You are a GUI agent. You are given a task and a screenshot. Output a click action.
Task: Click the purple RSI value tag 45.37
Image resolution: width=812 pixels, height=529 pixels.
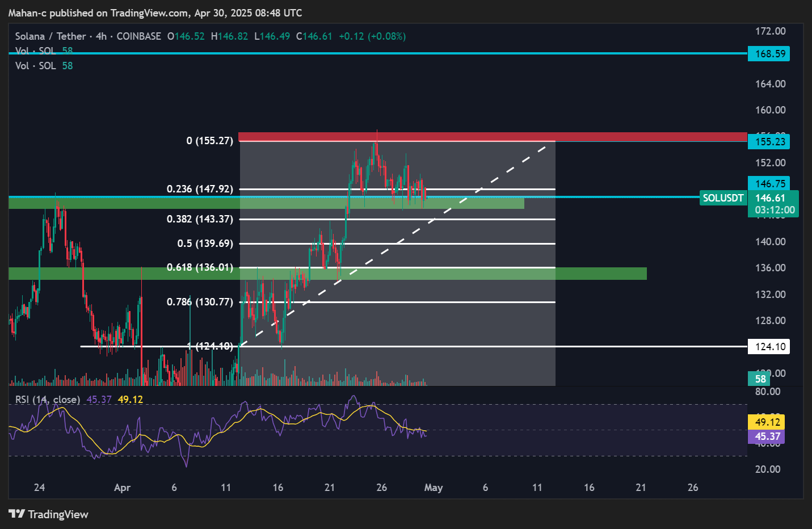pyautogui.click(x=767, y=436)
